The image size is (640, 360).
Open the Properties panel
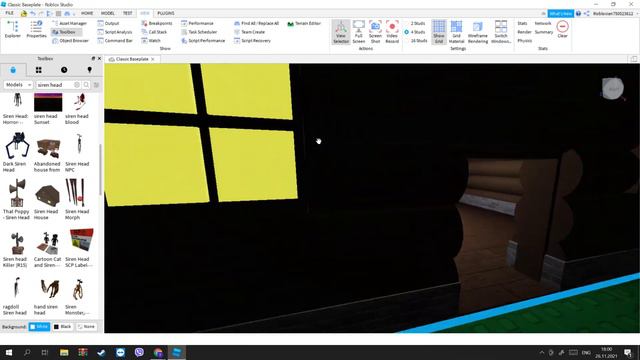(x=36, y=29)
